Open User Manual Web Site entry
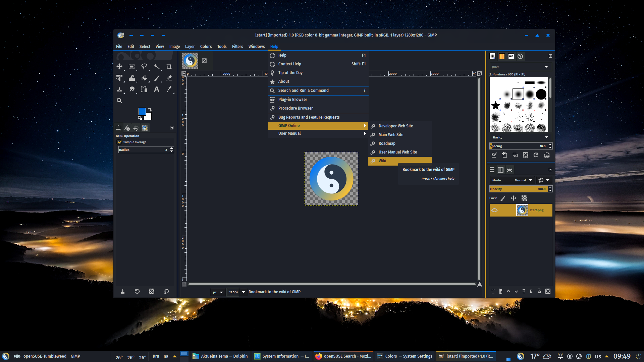 coord(400,152)
